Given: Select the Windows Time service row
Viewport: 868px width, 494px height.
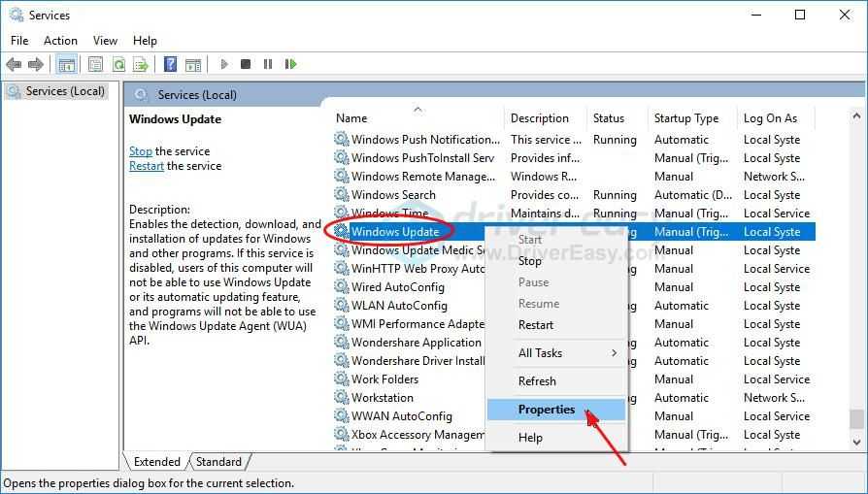Looking at the screenshot, I should click(574, 213).
